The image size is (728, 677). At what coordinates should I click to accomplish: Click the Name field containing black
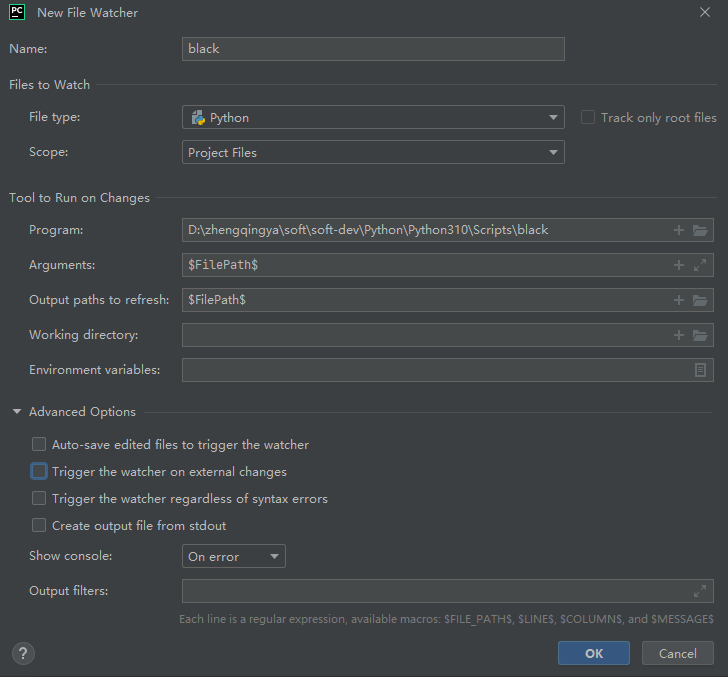point(373,49)
